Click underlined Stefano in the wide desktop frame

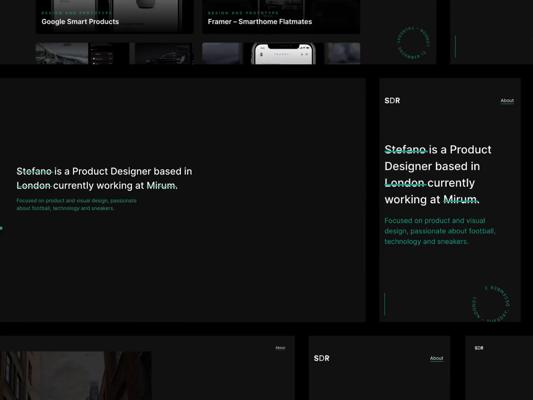(x=34, y=171)
